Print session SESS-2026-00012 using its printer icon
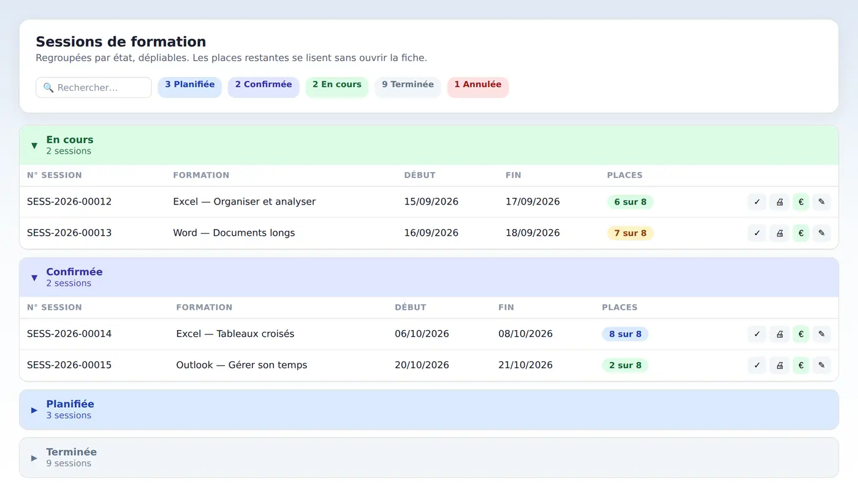This screenshot has height=504, width=858. pyautogui.click(x=780, y=202)
